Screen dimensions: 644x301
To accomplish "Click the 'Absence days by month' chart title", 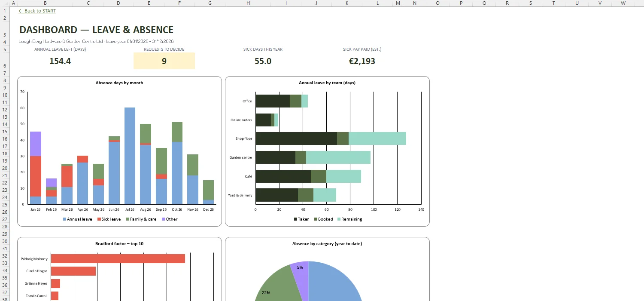I will [119, 83].
